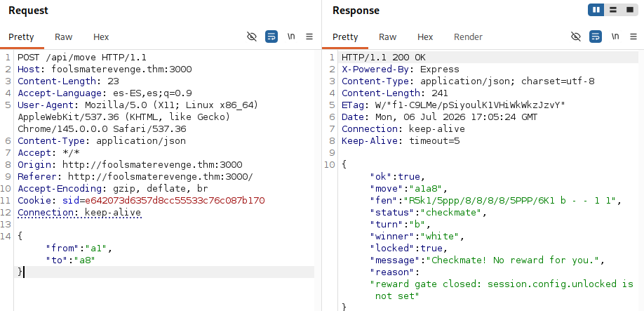This screenshot has width=644, height=311.
Task: Click the Response panel title
Action: point(356,11)
